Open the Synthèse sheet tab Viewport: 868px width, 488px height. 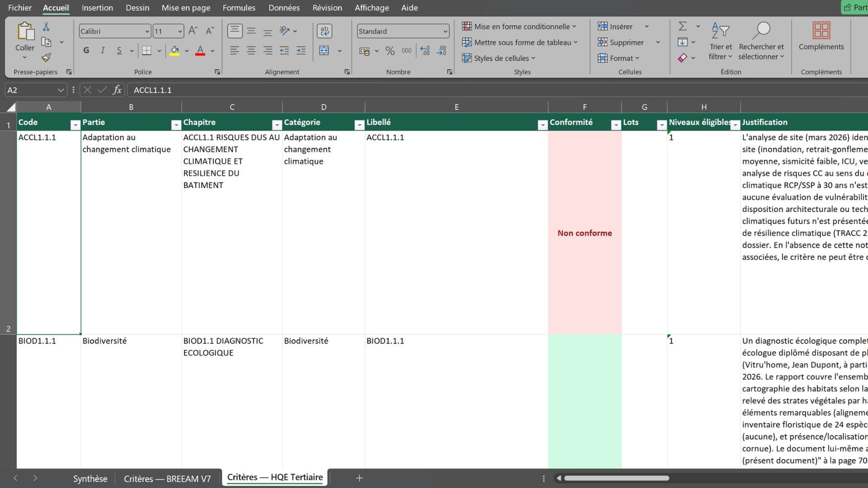coord(90,479)
